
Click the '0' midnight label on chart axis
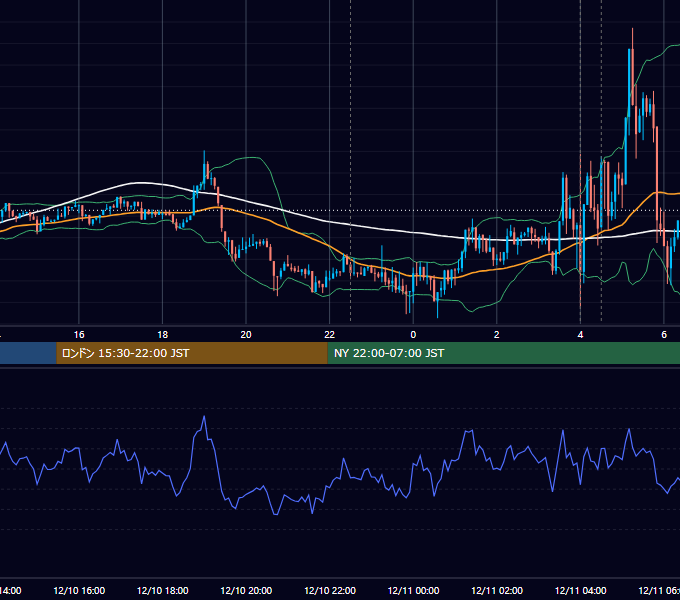413,335
